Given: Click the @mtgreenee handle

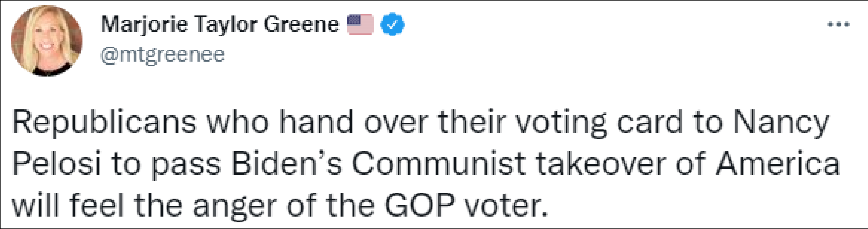Looking at the screenshot, I should 162,55.
